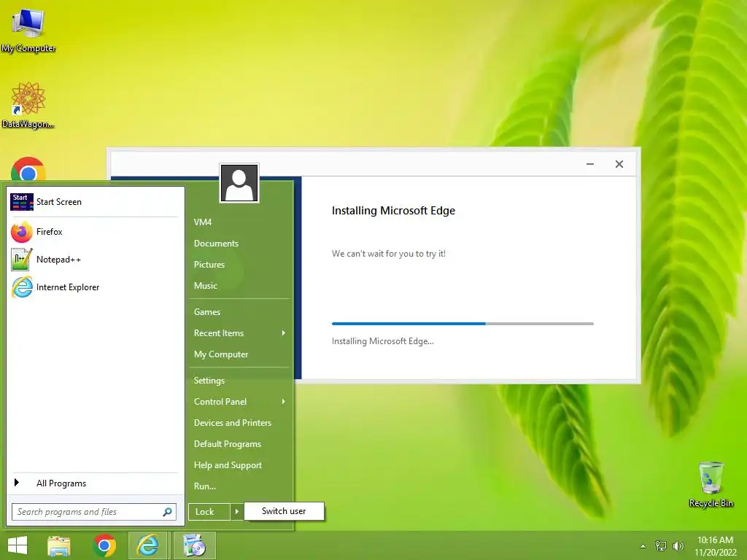The height and width of the screenshot is (560, 747).
Task: Show hidden system tray icons
Action: coord(643,546)
